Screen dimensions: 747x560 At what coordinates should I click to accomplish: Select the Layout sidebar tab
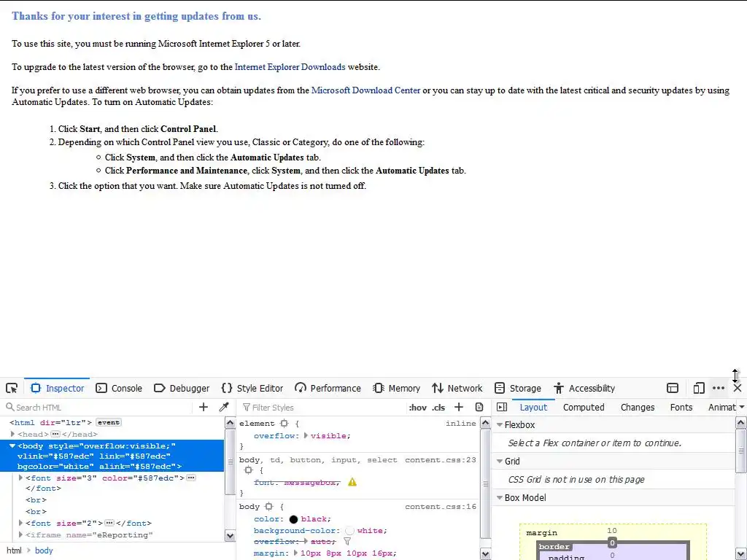tap(533, 407)
